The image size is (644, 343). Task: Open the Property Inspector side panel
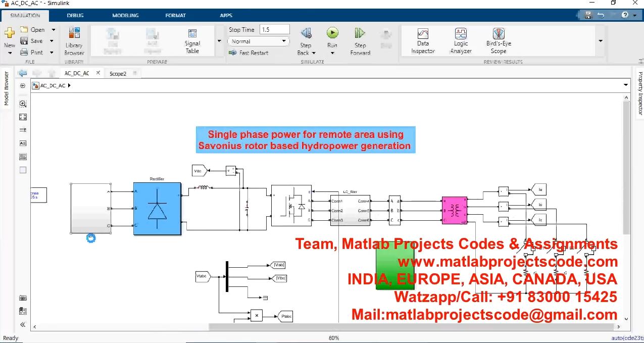640,93
